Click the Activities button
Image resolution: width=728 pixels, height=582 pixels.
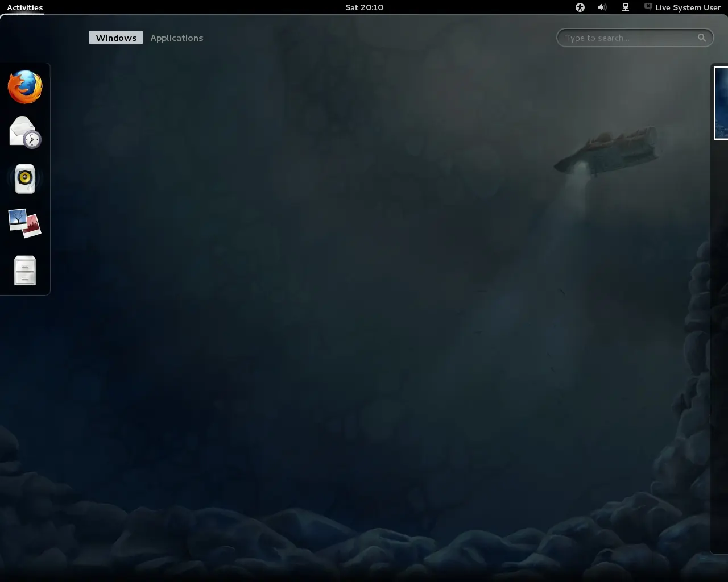25,7
